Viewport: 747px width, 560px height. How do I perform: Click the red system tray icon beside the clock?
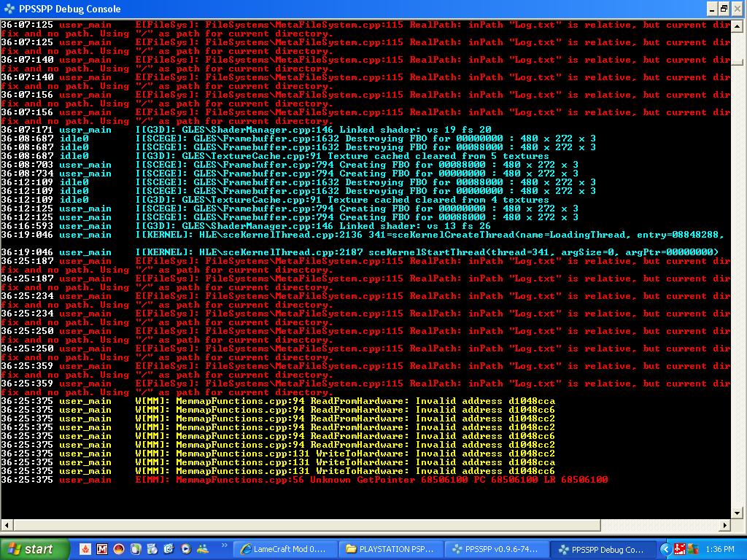(x=679, y=549)
